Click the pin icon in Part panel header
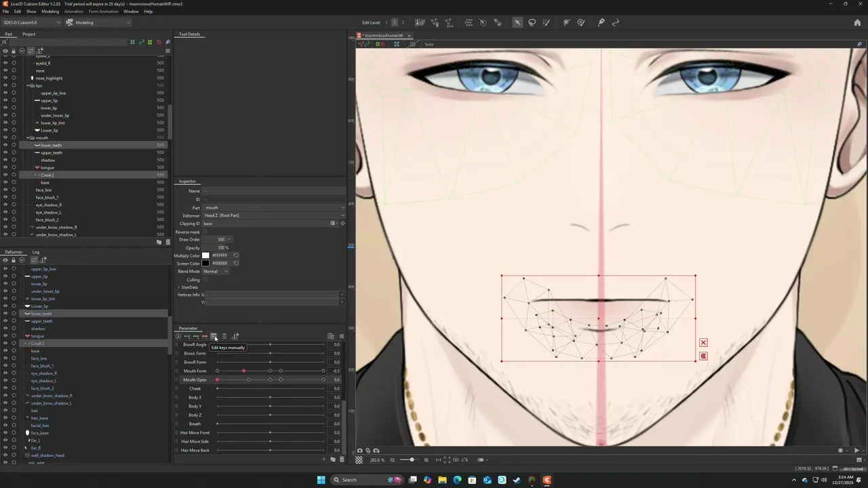 pyautogui.click(x=167, y=42)
